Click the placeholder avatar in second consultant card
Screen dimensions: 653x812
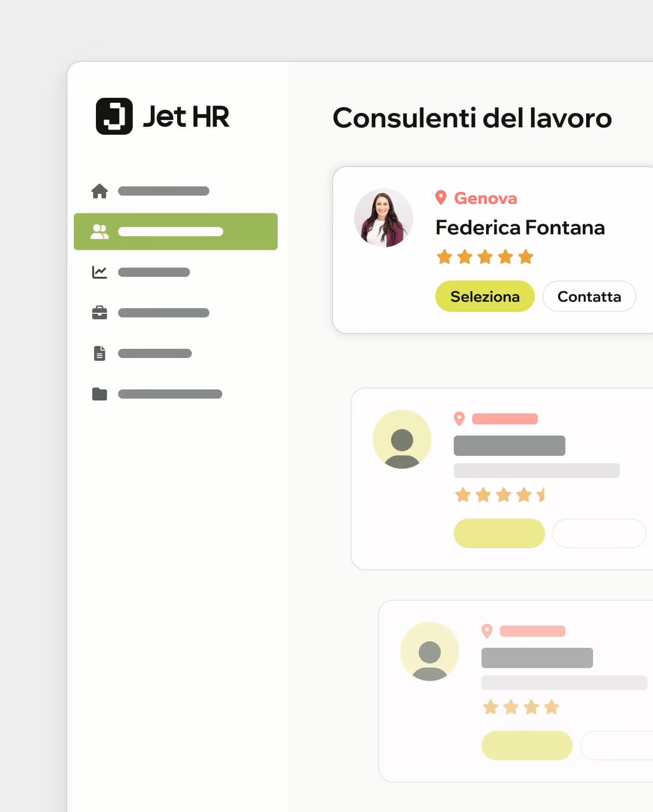click(x=402, y=439)
